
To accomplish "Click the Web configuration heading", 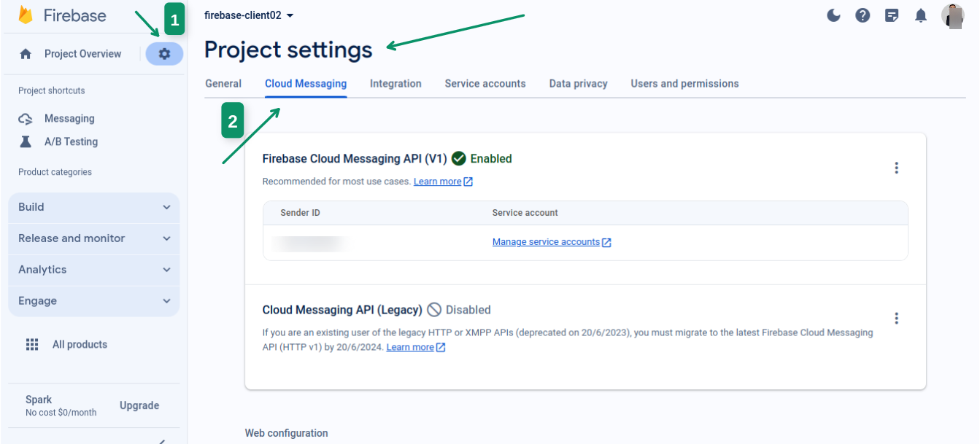I will (286, 433).
